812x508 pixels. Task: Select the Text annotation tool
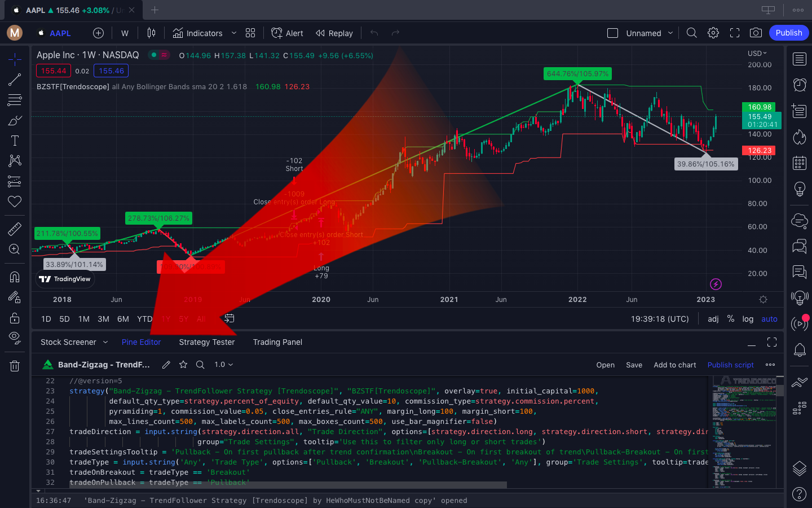point(15,141)
